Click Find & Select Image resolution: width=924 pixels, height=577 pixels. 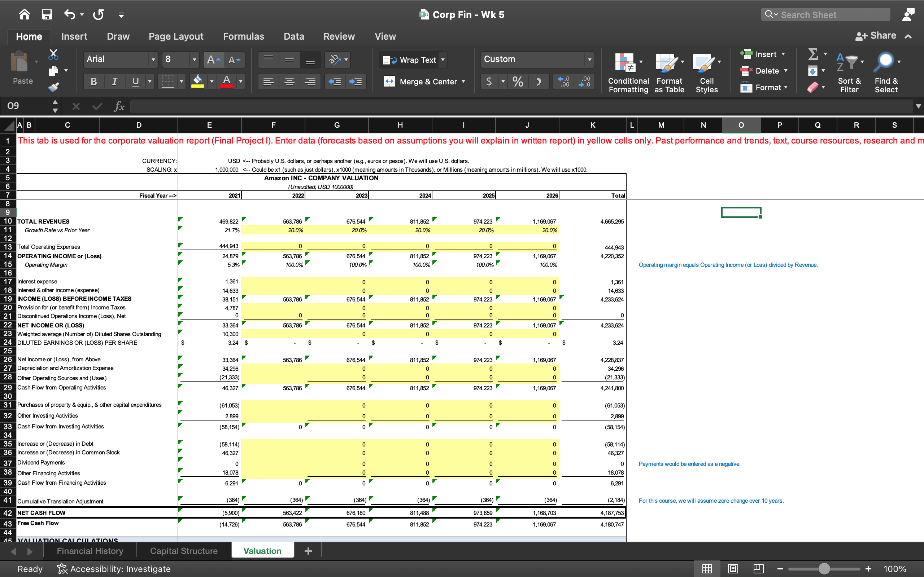[885, 72]
